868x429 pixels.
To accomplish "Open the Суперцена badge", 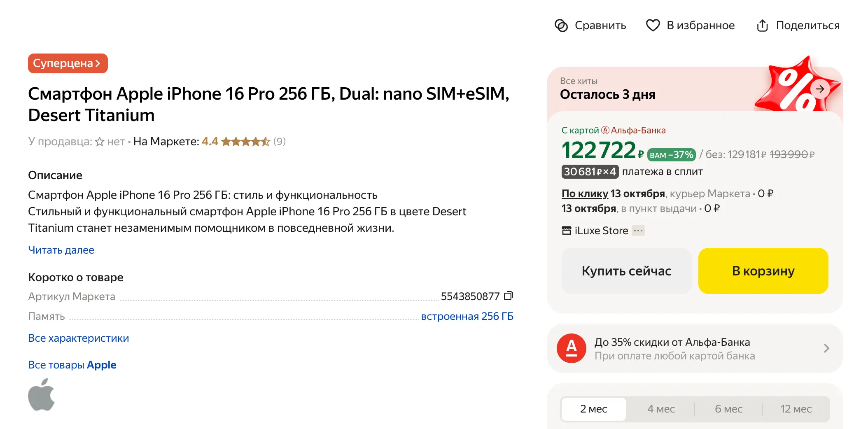I will [x=68, y=63].
